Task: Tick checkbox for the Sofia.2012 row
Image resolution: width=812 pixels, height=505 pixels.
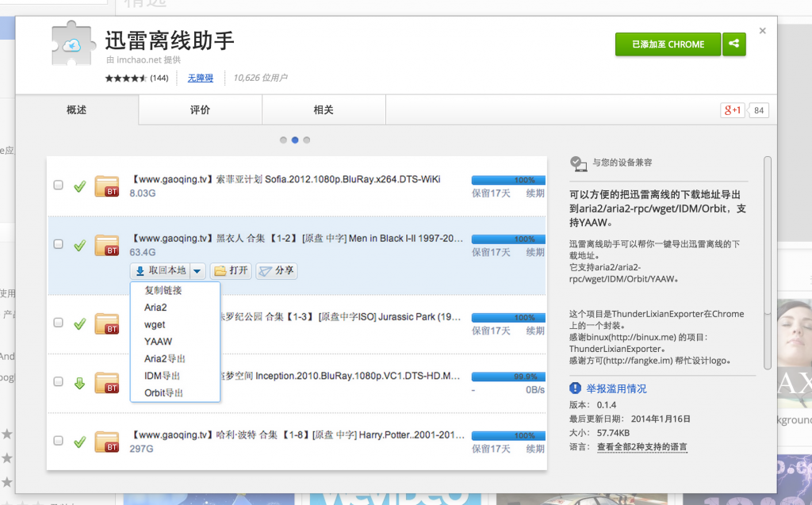Action: [x=58, y=185]
